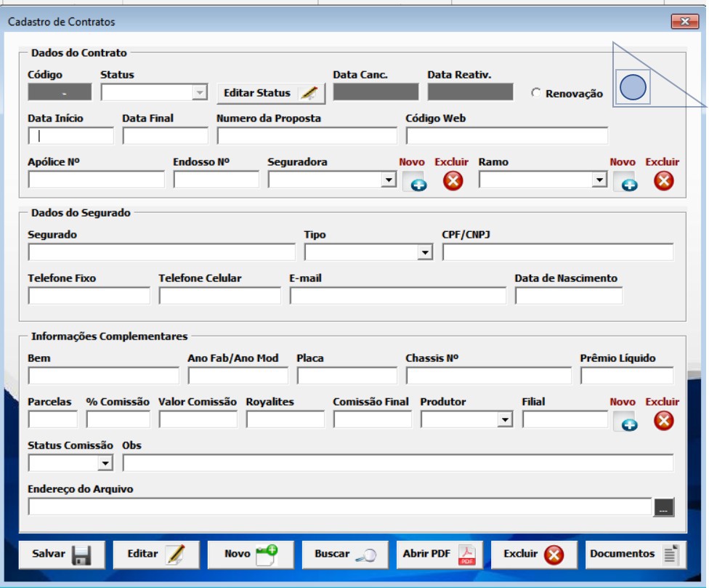The height and width of the screenshot is (588, 709).
Task: Click the blue circle shape at top right
Action: tap(633, 88)
